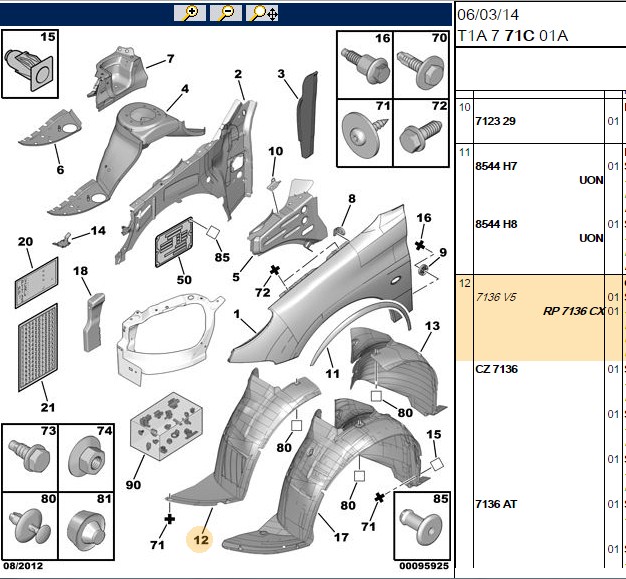
Task: Click part number 21 grid label
Action: [48, 407]
